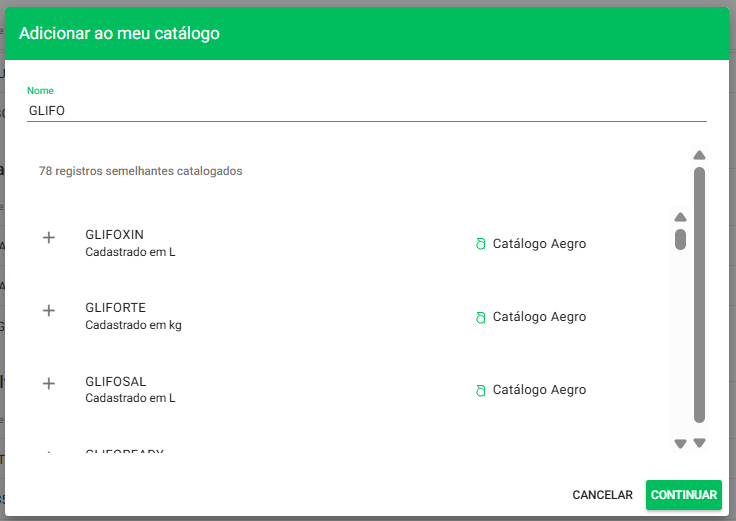Click the up arrow of the rightmost scrollbar
This screenshot has width=736, height=521.
700,155
